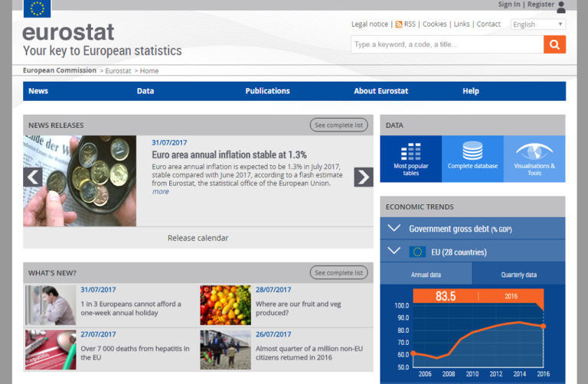Click the 2016 data point on the chart
This screenshot has height=384, width=588.
coord(544,326)
